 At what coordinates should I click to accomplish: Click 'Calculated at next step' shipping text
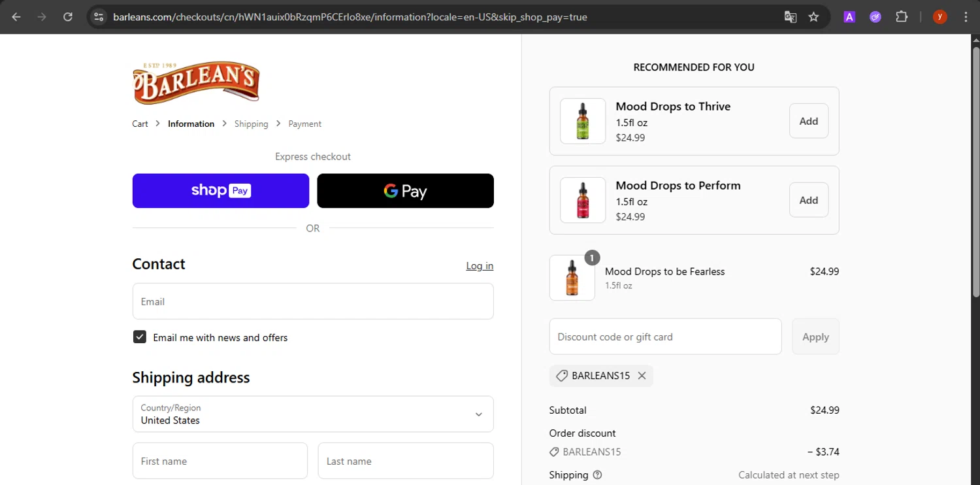pyautogui.click(x=789, y=475)
